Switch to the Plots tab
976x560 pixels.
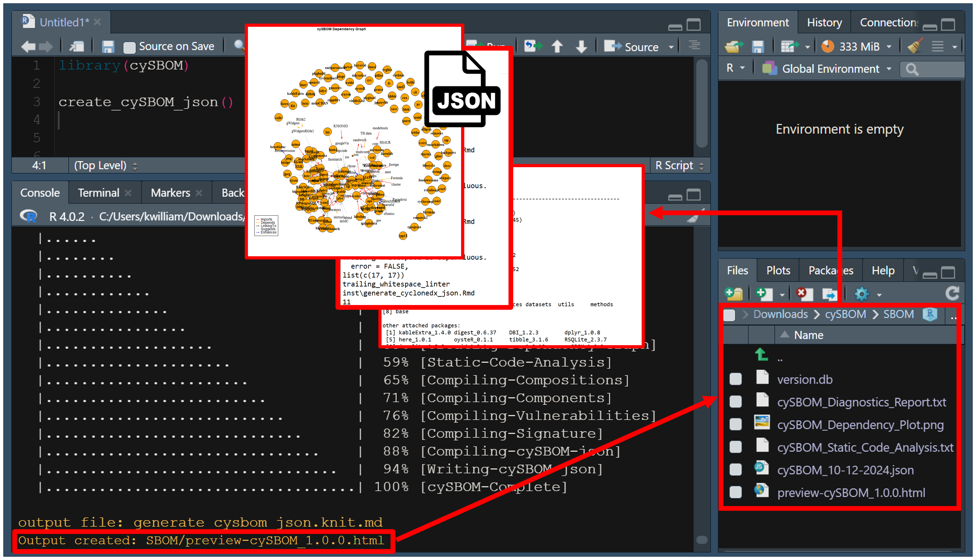click(778, 270)
